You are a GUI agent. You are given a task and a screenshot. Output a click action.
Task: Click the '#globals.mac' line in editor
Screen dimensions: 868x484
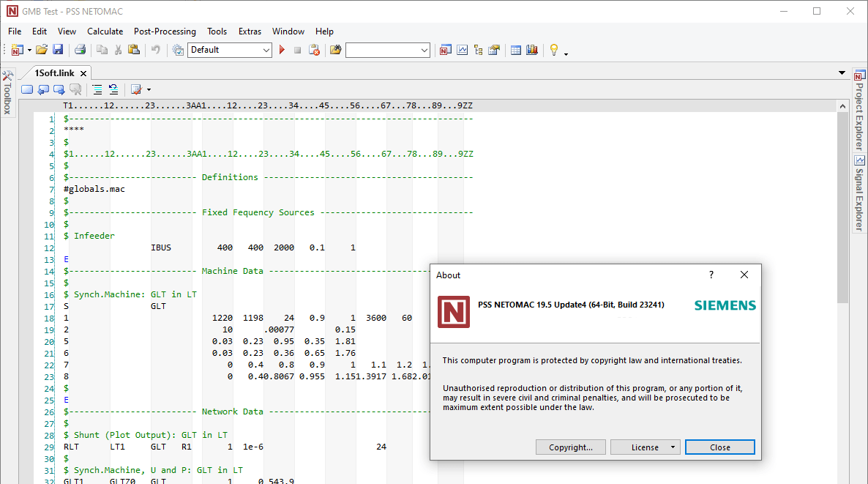94,190
